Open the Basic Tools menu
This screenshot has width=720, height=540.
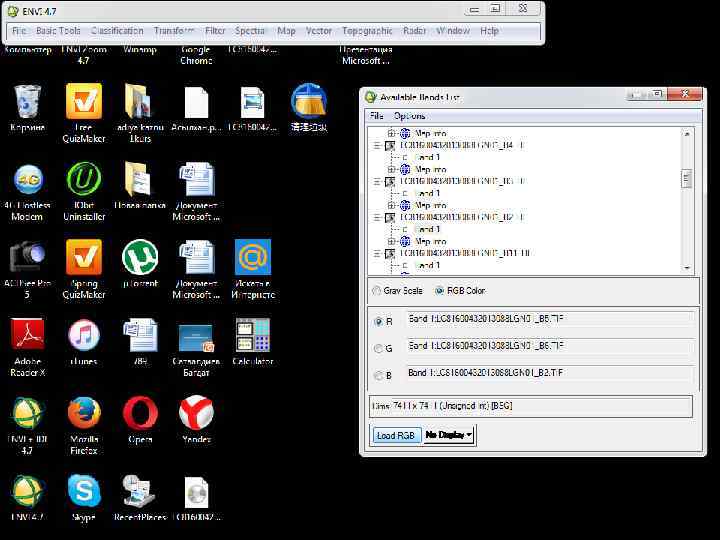click(58, 31)
